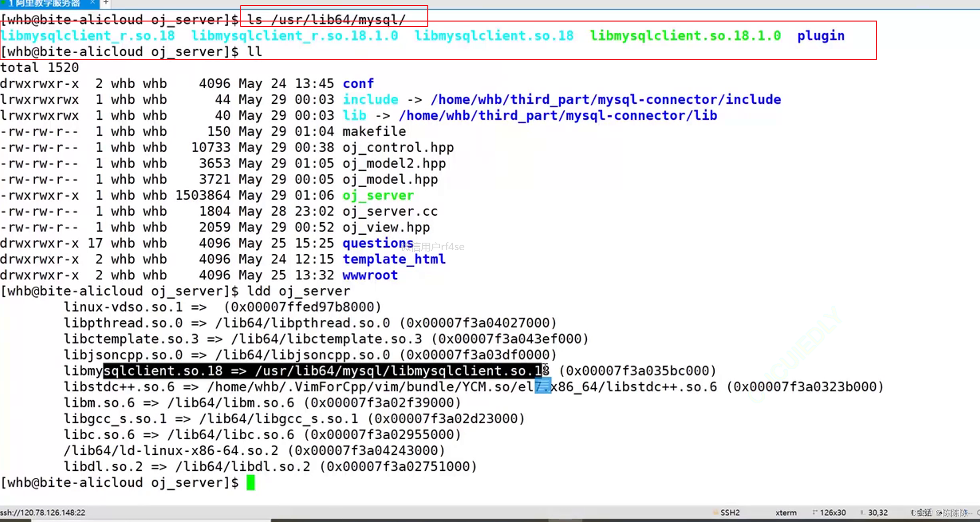980x522 pixels.
Task: Click the include symlink name
Action: (x=370, y=100)
